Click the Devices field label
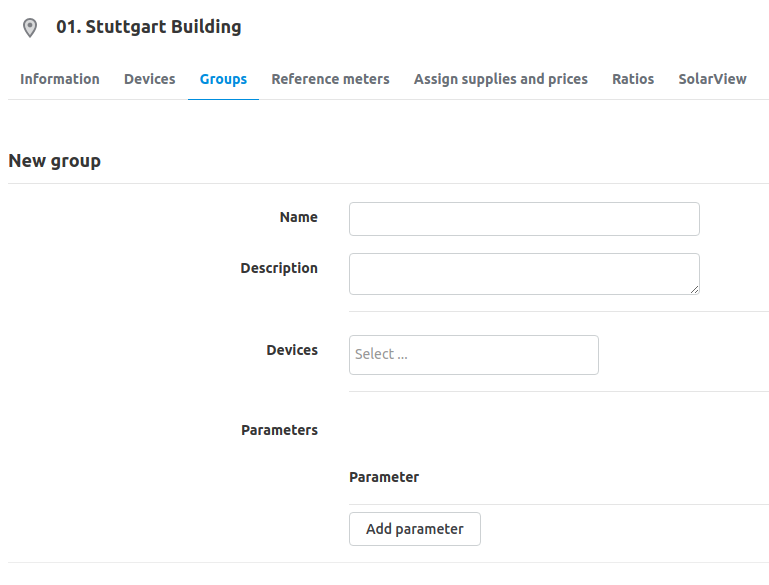This screenshot has height=585, width=769. [x=292, y=350]
